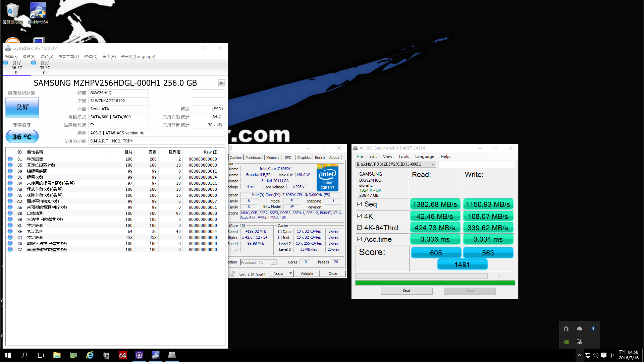
Task: Click the taskbar clock showing 04:58
Action: point(629,355)
